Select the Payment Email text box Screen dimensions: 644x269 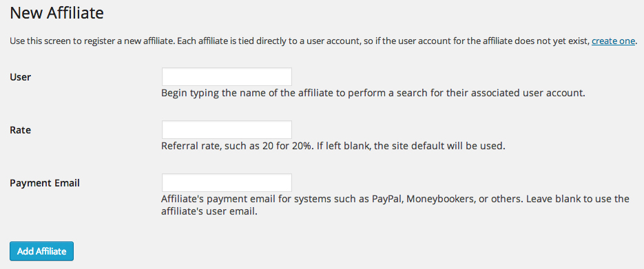(x=227, y=182)
